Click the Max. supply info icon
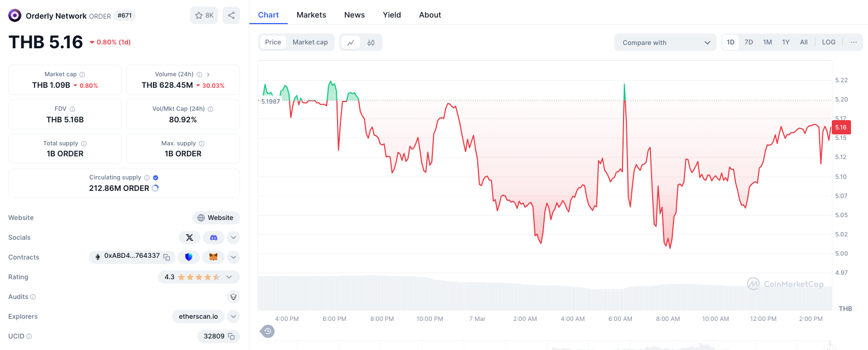This screenshot has width=868, height=350. click(x=202, y=144)
